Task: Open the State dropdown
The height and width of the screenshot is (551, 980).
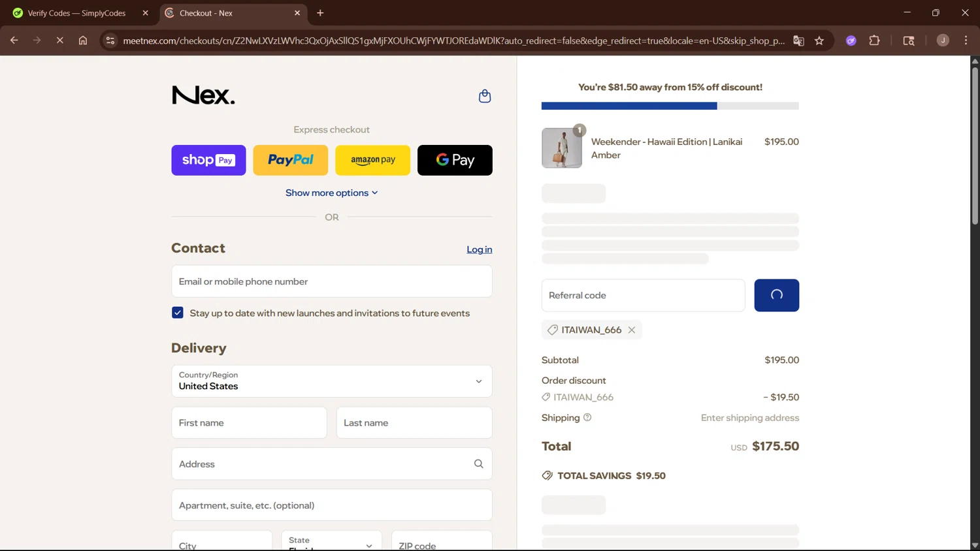Action: [332, 541]
